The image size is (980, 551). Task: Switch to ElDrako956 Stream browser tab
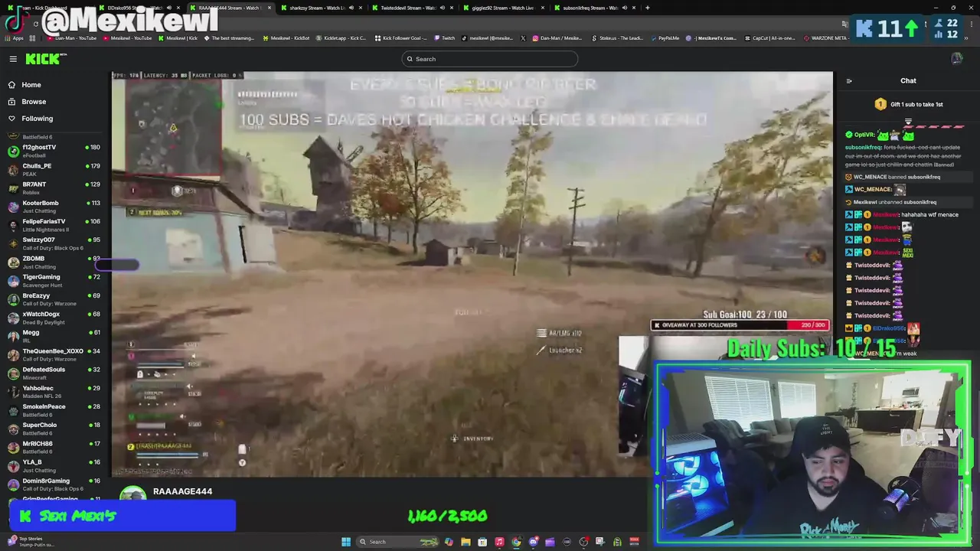point(138,8)
